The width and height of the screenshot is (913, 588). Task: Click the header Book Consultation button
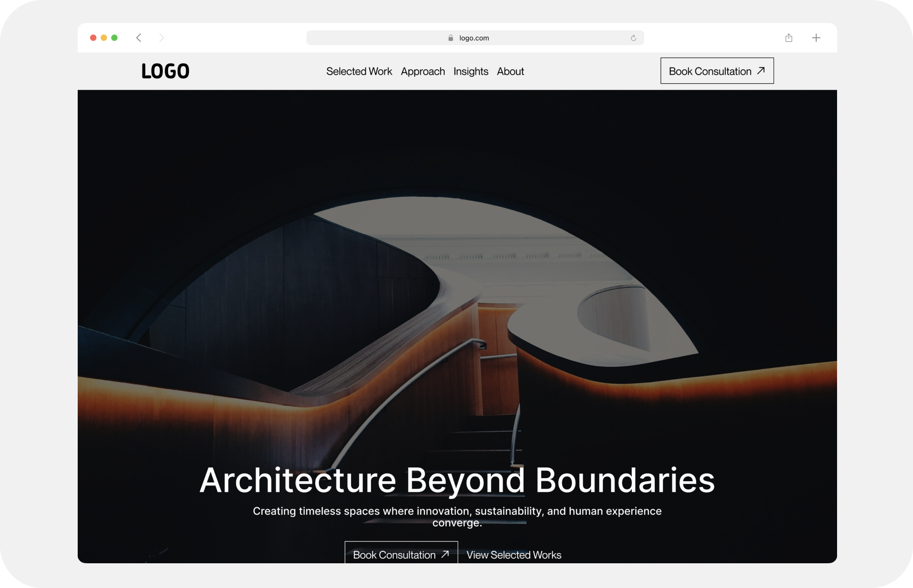tap(717, 71)
